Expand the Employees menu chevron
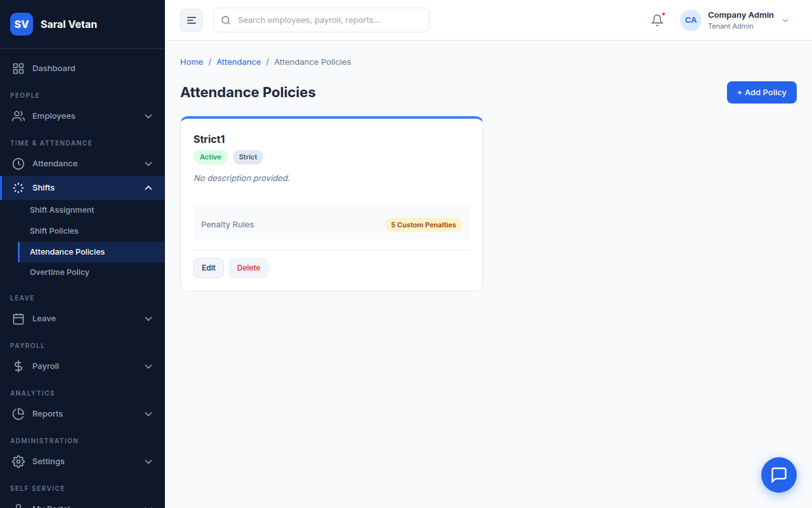Image resolution: width=812 pixels, height=508 pixels. pyautogui.click(x=148, y=116)
